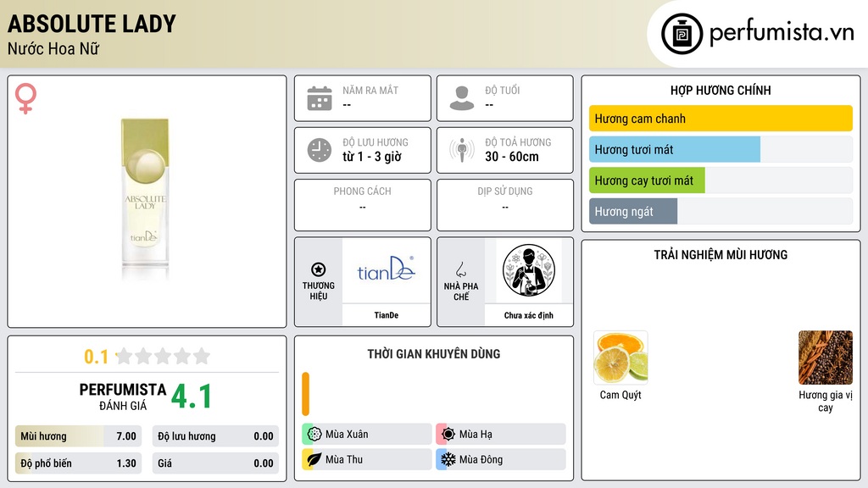868x488 pixels.
Task: Click the TianDe brand logo
Action: click(x=386, y=269)
